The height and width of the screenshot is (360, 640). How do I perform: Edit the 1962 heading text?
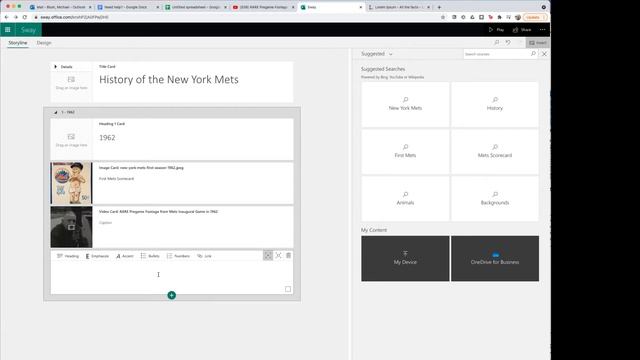click(107, 138)
